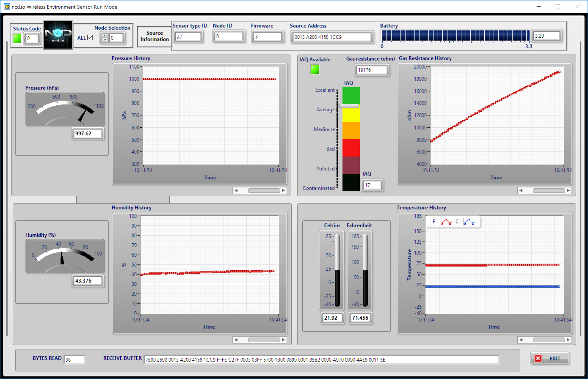The height and width of the screenshot is (379, 588).
Task: Decrement Node Selection with the down arrow
Action: click(x=105, y=40)
